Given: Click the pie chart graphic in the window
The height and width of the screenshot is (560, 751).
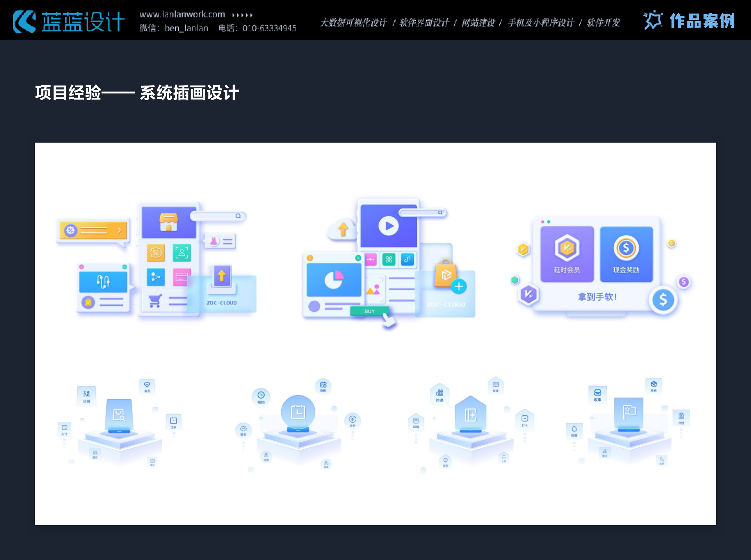Looking at the screenshot, I should (334, 280).
